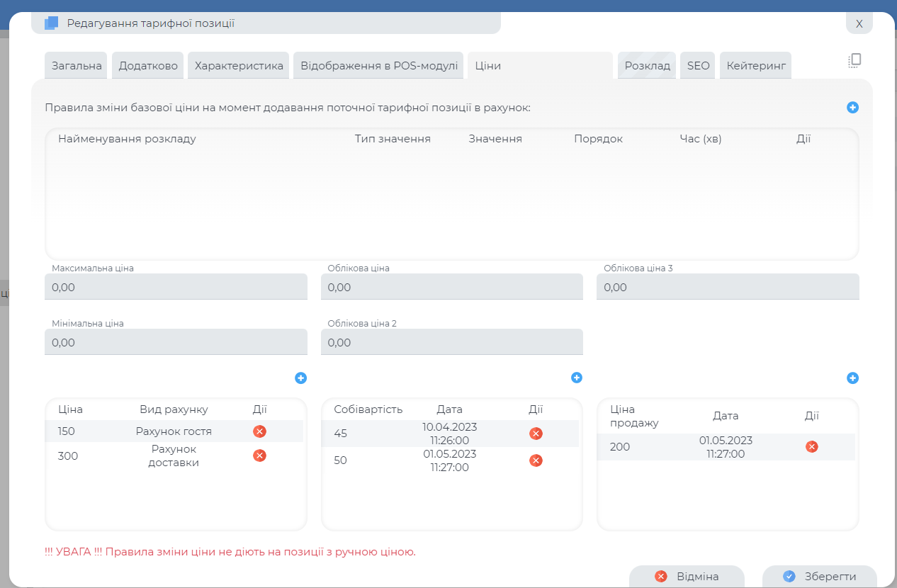897x588 pixels.
Task: Remove cost price 45 row
Action: 536,434
